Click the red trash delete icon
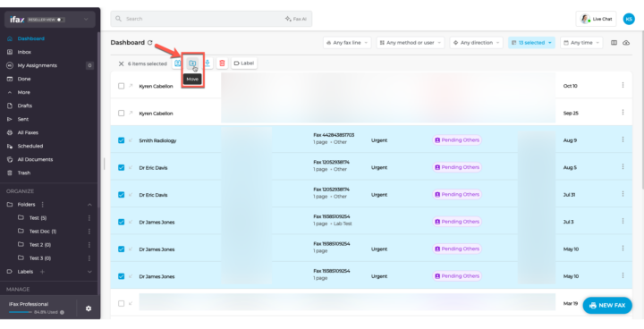 [x=222, y=63]
